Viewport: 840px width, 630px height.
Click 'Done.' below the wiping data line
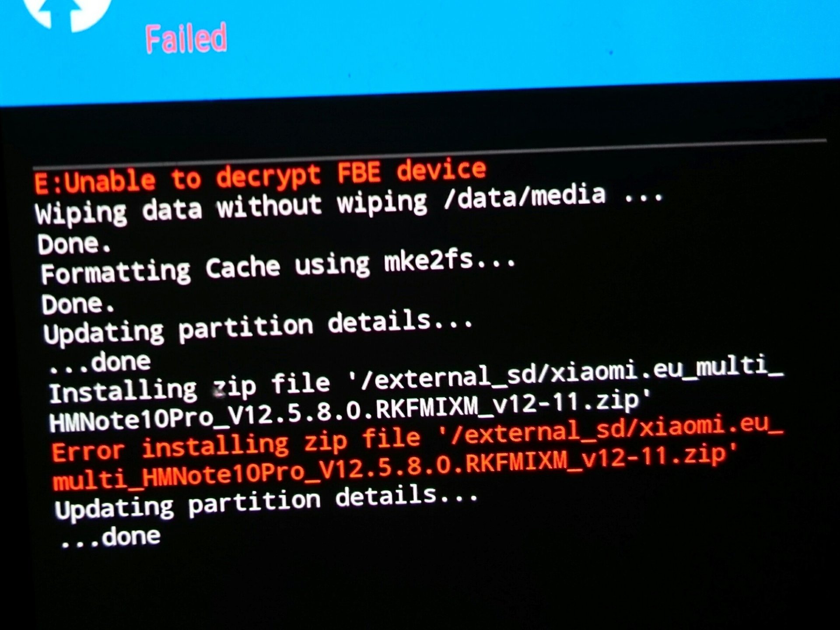73,244
